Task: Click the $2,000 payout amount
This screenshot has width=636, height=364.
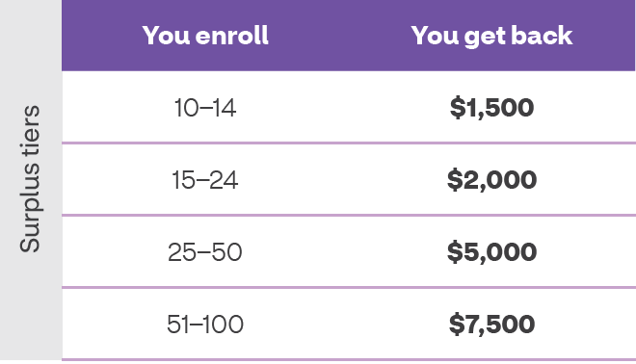Action: tap(491, 180)
